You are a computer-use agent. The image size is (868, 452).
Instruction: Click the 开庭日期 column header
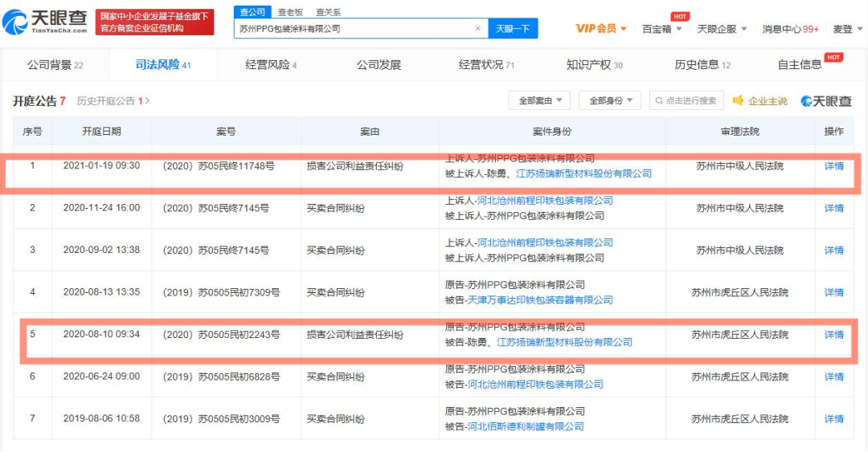[x=101, y=131]
